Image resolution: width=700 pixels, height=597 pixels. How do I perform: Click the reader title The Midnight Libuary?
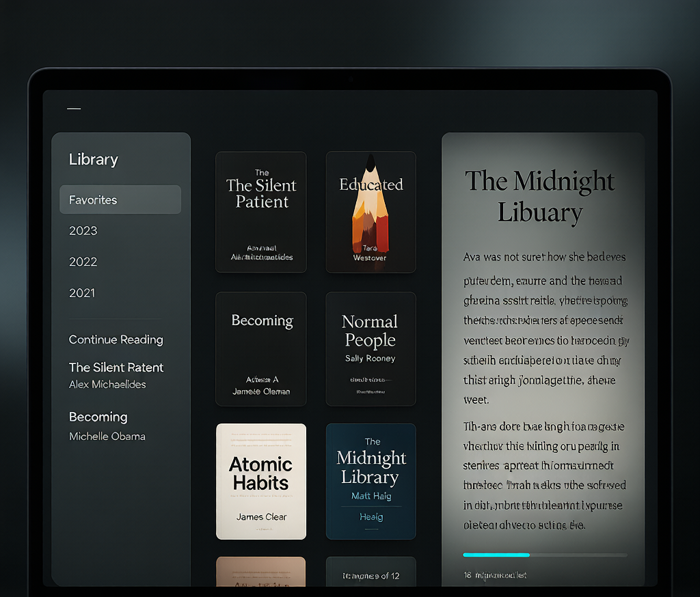(x=540, y=196)
